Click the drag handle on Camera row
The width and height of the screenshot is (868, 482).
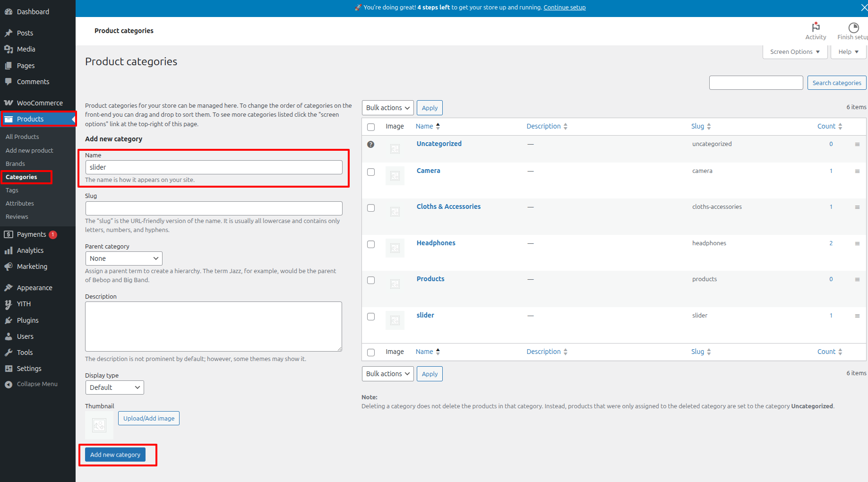point(857,171)
